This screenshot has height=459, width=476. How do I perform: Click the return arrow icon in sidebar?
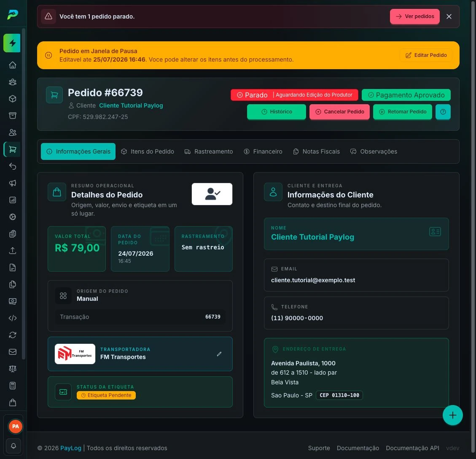pyautogui.click(x=13, y=166)
